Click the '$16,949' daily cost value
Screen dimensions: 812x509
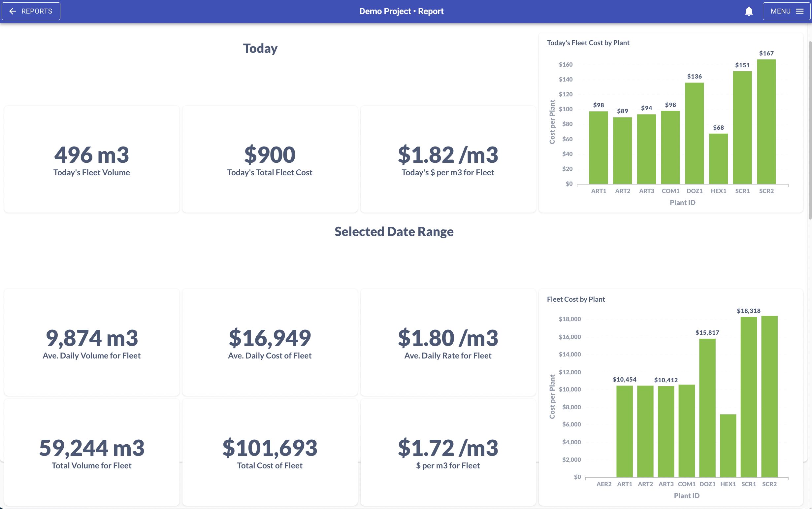pyautogui.click(x=270, y=338)
